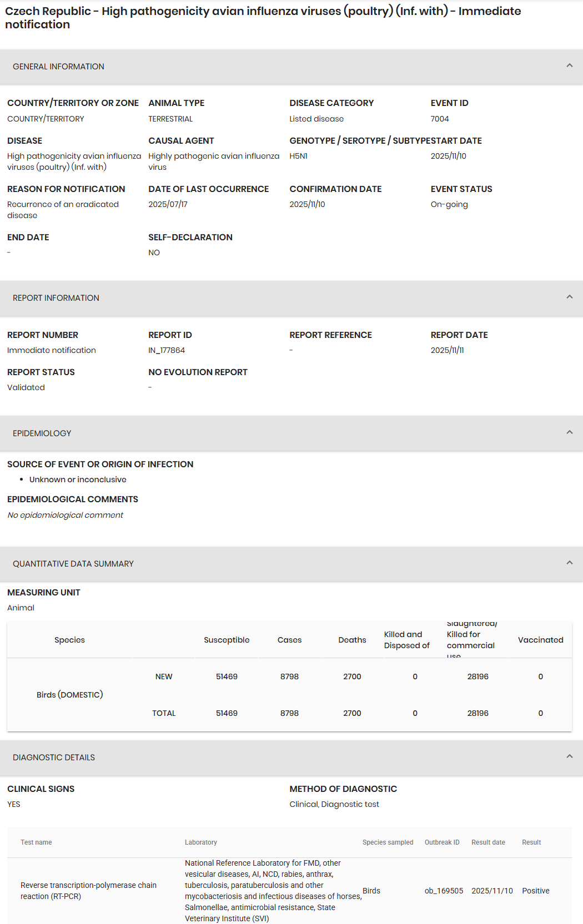Collapse the Diagnostic Details section chevron
This screenshot has height=924, width=583.
[569, 756]
